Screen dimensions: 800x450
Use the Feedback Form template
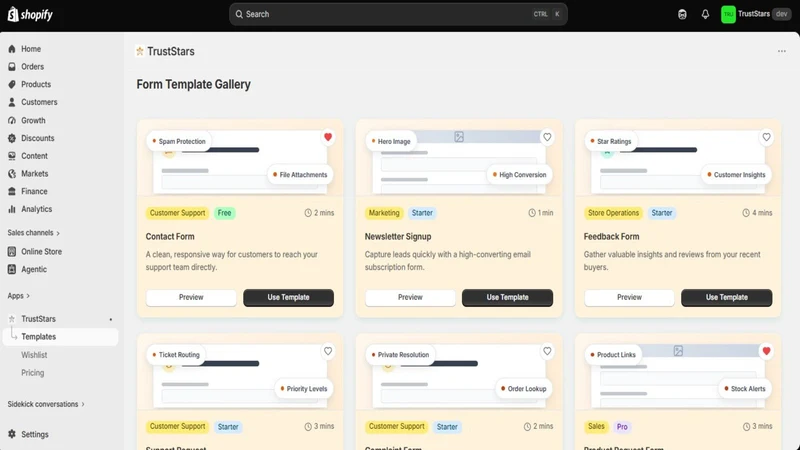tap(727, 297)
